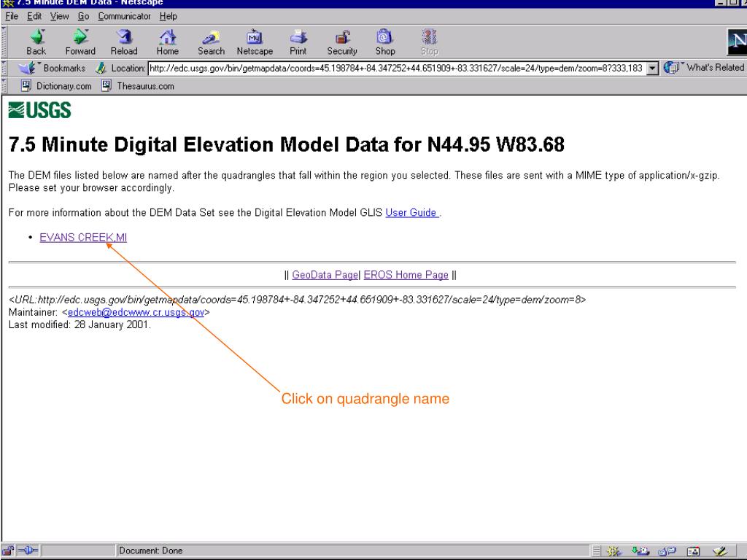Image resolution: width=747 pixels, height=560 pixels.
Task: Click the page heading '7.5 Minute Digital Elevation Model Data'
Action: point(198,144)
